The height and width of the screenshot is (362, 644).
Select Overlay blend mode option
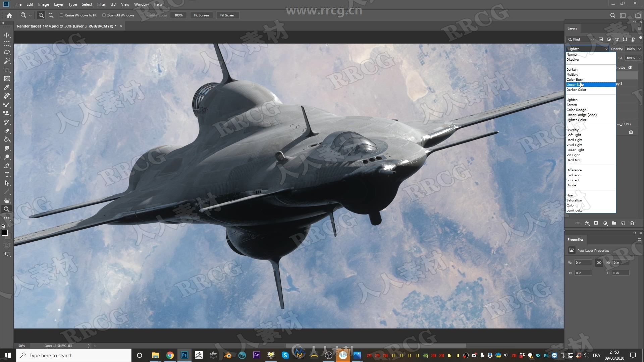[x=572, y=129]
